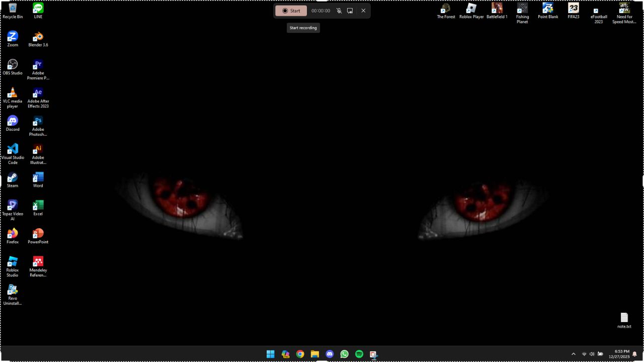Toggle system audio capture in the recording bar
This screenshot has width=644, height=362.
[x=350, y=11]
